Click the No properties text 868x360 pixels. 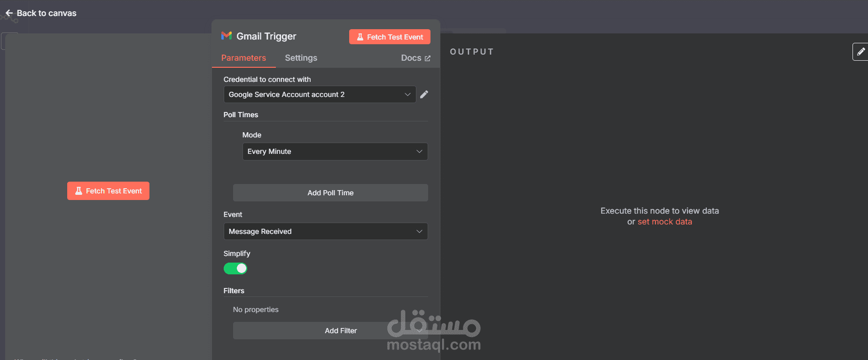point(256,310)
